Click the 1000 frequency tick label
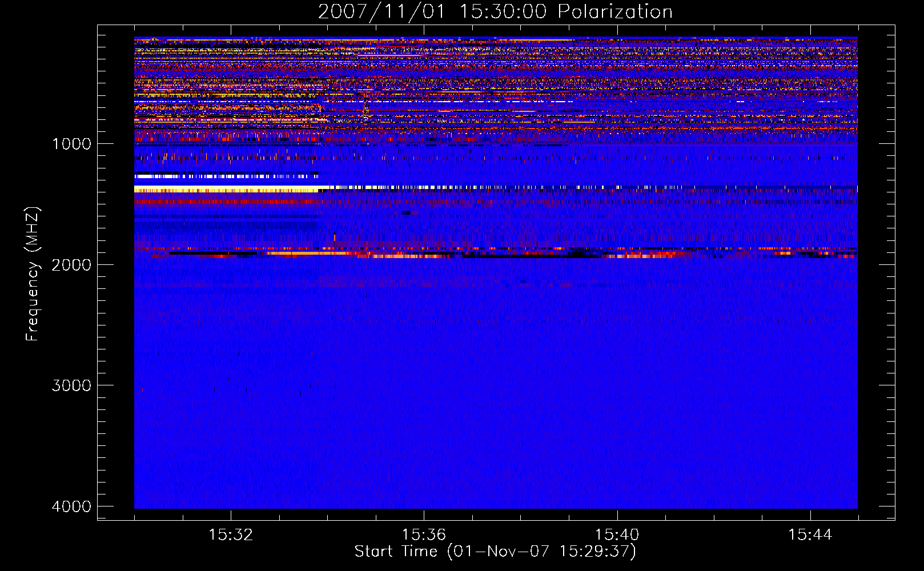This screenshot has width=924, height=571. click(71, 144)
